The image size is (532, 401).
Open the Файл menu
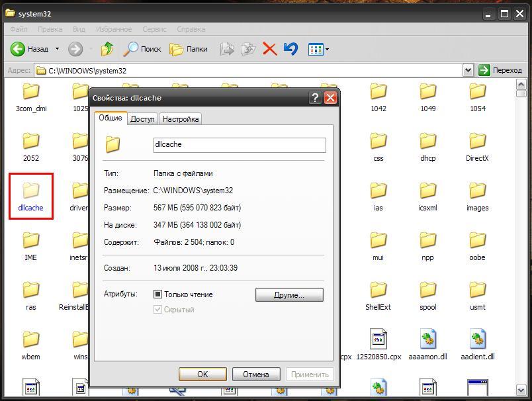[19, 29]
